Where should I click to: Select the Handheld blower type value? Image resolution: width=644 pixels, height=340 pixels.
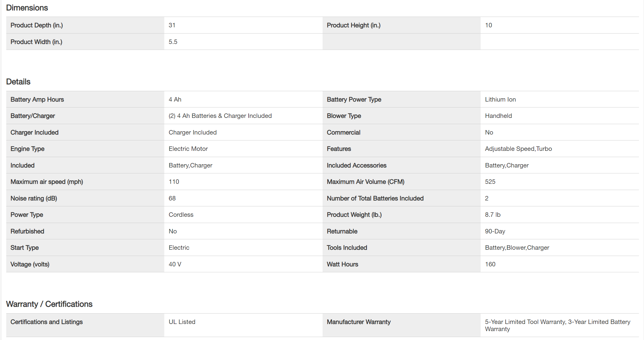(x=498, y=116)
